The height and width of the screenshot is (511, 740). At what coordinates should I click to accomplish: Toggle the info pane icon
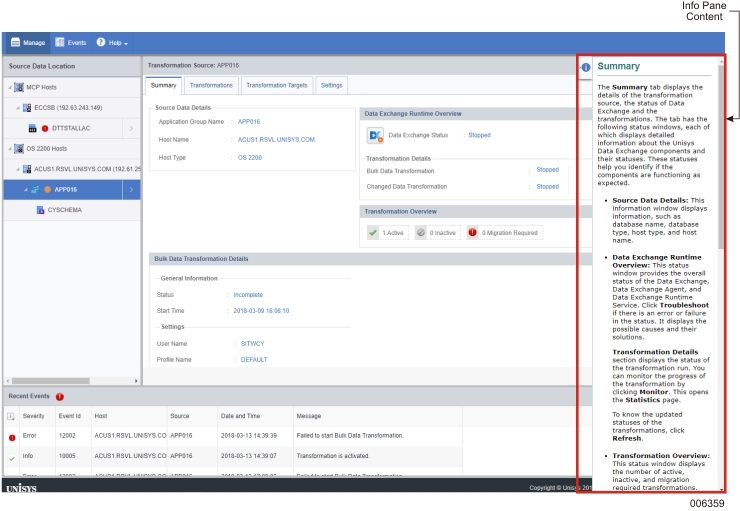586,67
